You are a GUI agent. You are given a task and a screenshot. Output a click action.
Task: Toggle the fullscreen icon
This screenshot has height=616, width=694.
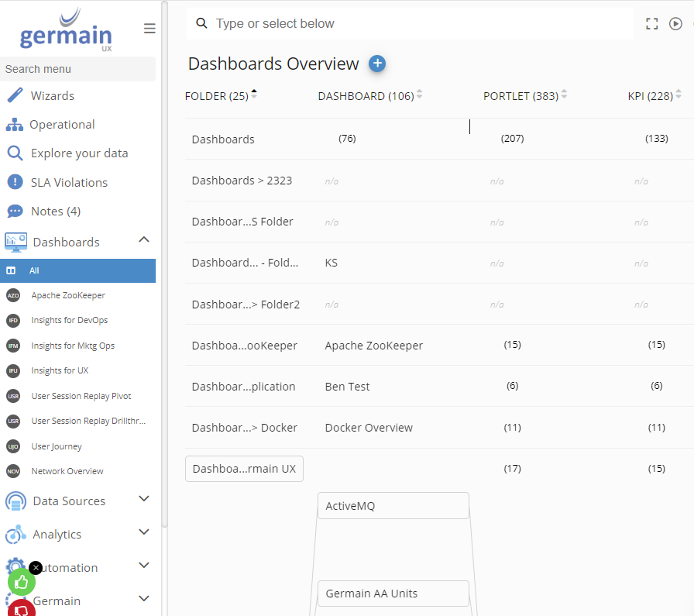coord(651,24)
